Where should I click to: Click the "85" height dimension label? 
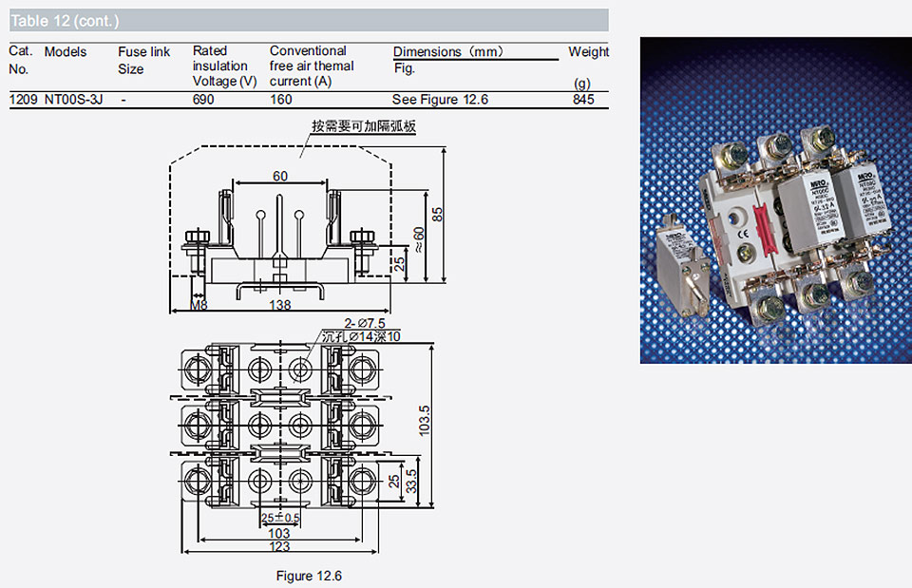pyautogui.click(x=437, y=214)
